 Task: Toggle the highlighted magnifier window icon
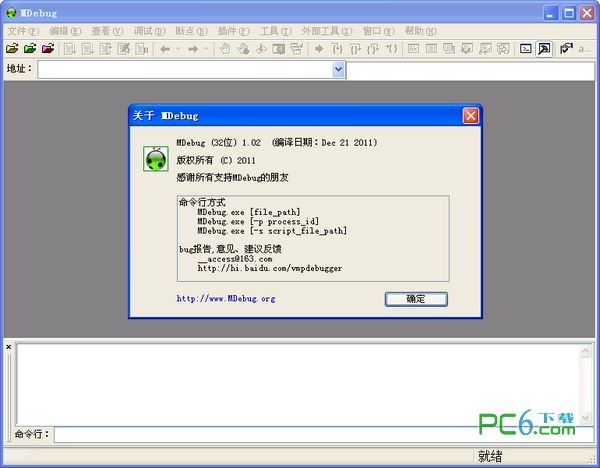[x=544, y=49]
